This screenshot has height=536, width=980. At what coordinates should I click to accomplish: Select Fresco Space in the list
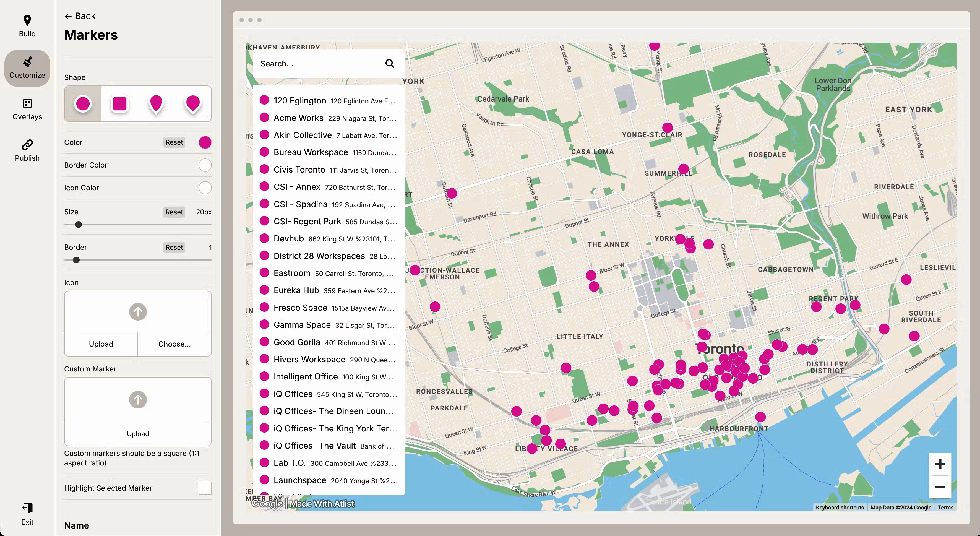pos(329,308)
